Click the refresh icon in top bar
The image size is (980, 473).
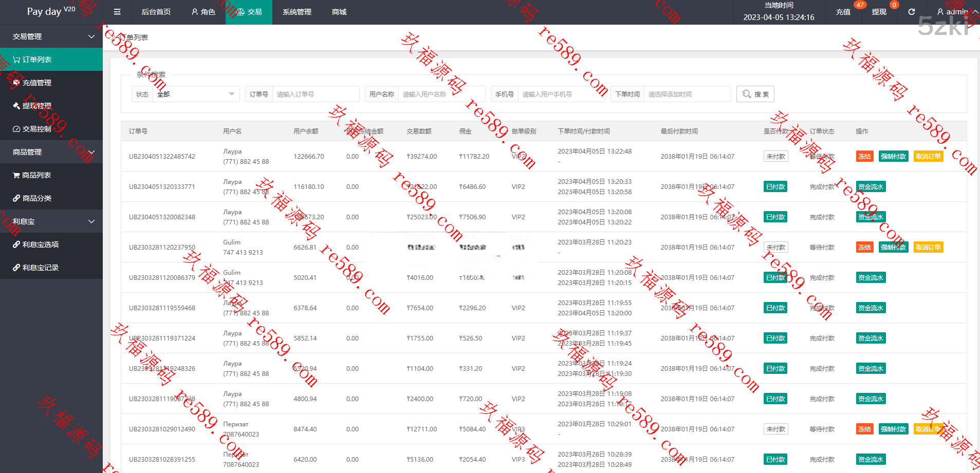(x=911, y=12)
